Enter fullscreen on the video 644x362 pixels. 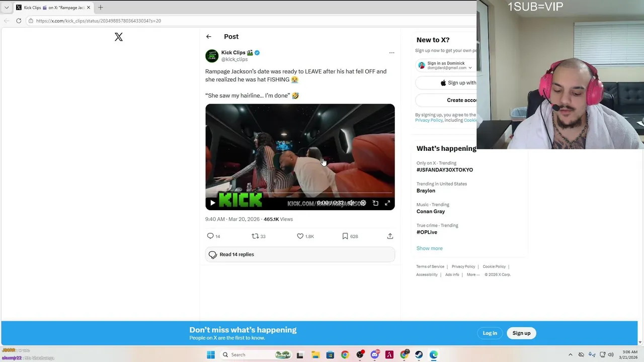(387, 203)
